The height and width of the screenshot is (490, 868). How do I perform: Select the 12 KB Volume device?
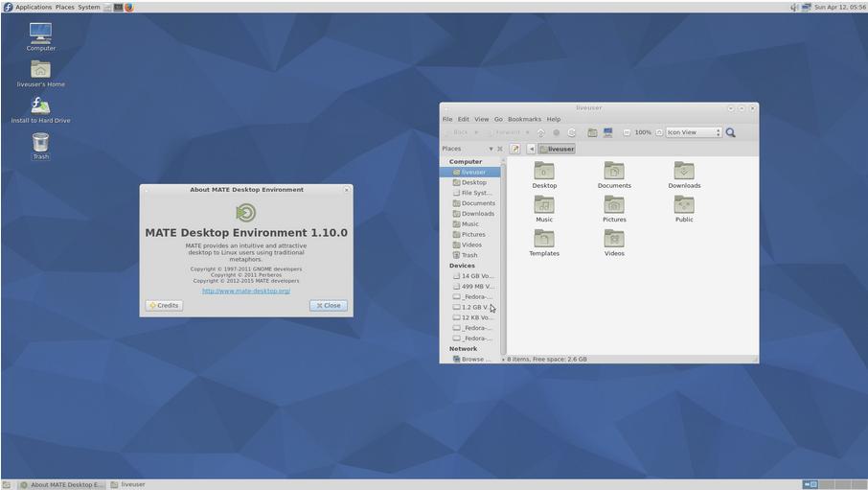coord(470,317)
